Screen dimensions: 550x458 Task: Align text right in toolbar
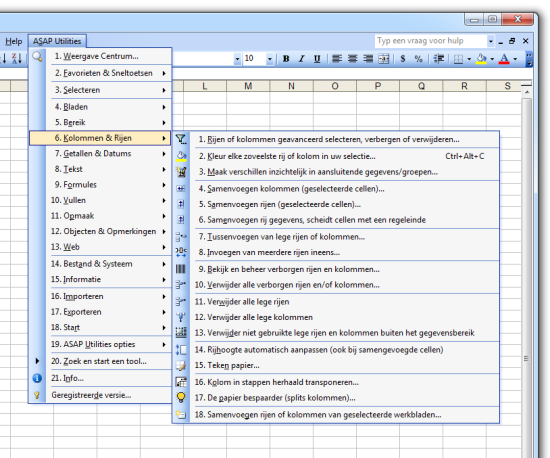(x=368, y=59)
